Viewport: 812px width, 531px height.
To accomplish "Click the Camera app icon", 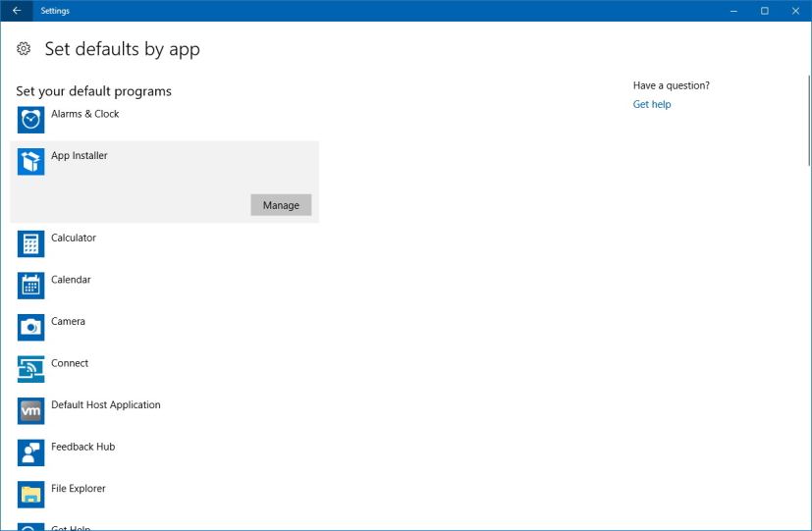I will pyautogui.click(x=30, y=328).
